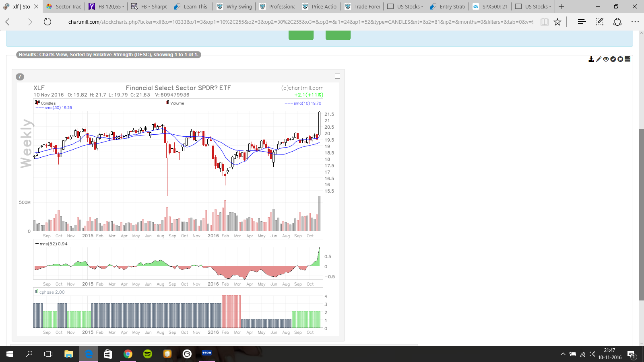Image resolution: width=644 pixels, height=362 pixels.
Task: Make a web note
Action: pyautogui.click(x=599, y=22)
